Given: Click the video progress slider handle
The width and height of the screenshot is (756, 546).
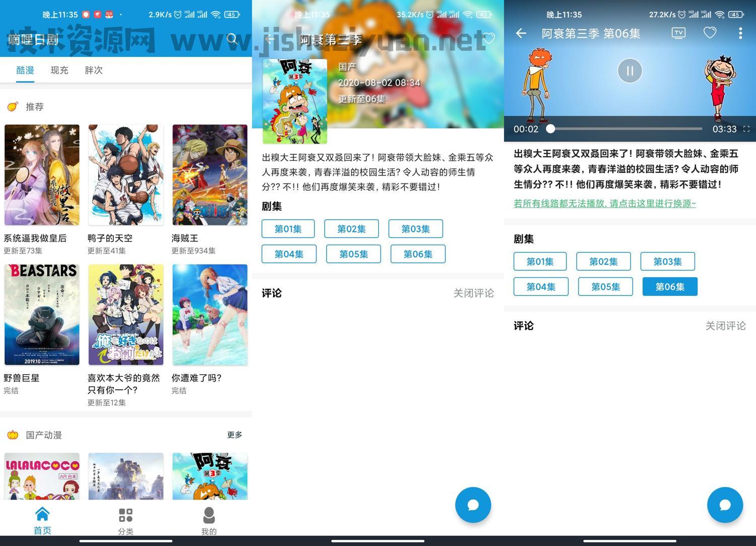Looking at the screenshot, I should click(550, 129).
